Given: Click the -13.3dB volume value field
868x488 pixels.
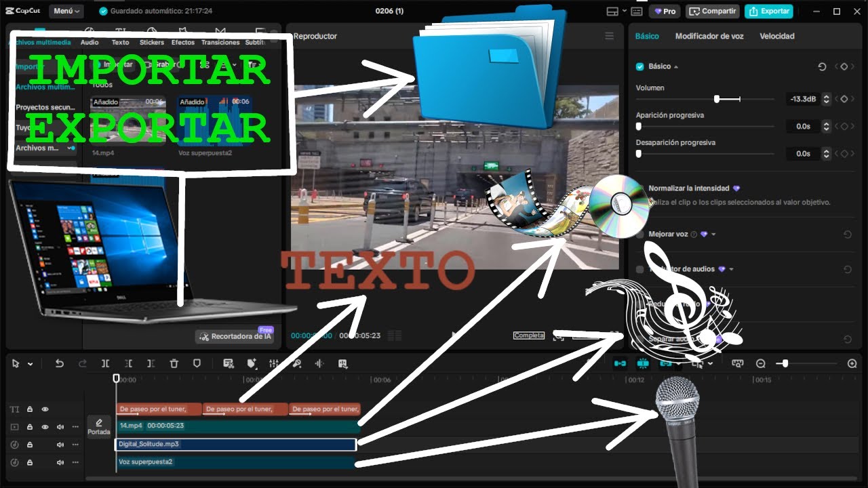Looking at the screenshot, I should [x=803, y=99].
